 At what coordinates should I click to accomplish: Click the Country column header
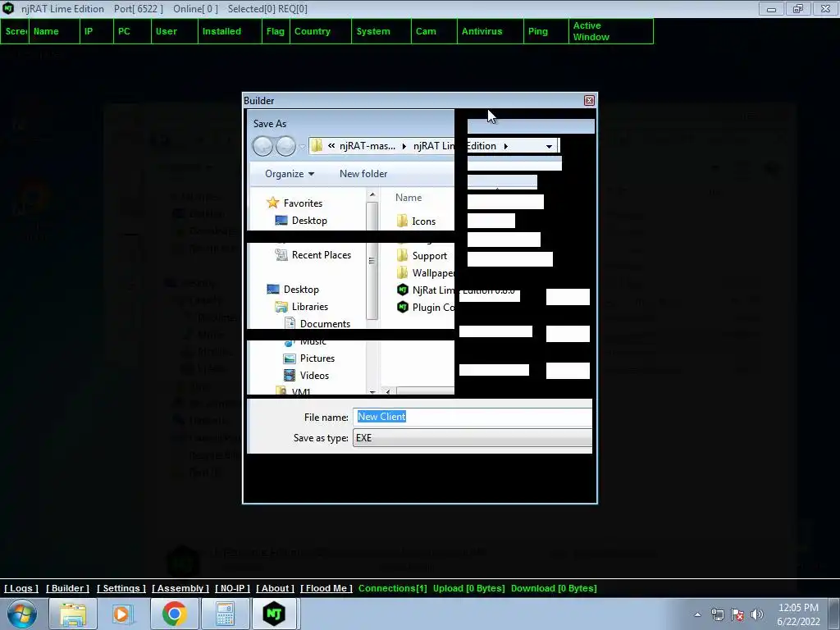(321, 31)
